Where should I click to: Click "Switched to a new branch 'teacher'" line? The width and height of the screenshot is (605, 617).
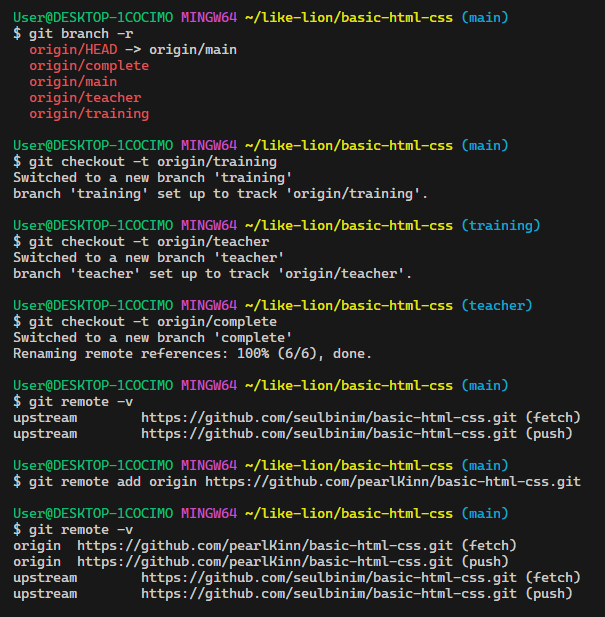149,258
